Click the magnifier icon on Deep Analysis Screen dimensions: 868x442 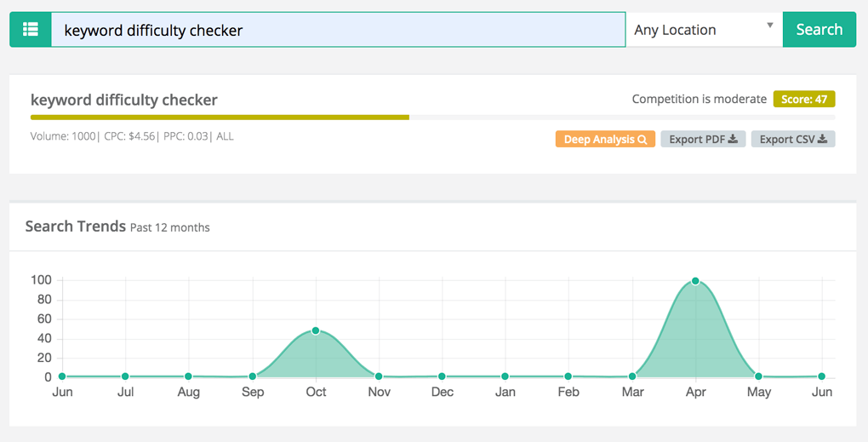pyautogui.click(x=642, y=140)
